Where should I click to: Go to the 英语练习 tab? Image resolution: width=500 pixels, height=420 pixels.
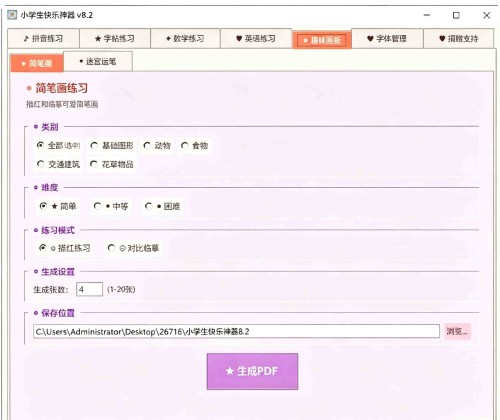pos(256,39)
